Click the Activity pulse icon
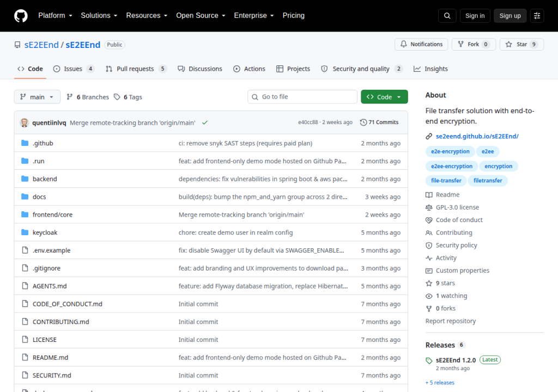Viewport: 558px width, 392px height. (429, 258)
